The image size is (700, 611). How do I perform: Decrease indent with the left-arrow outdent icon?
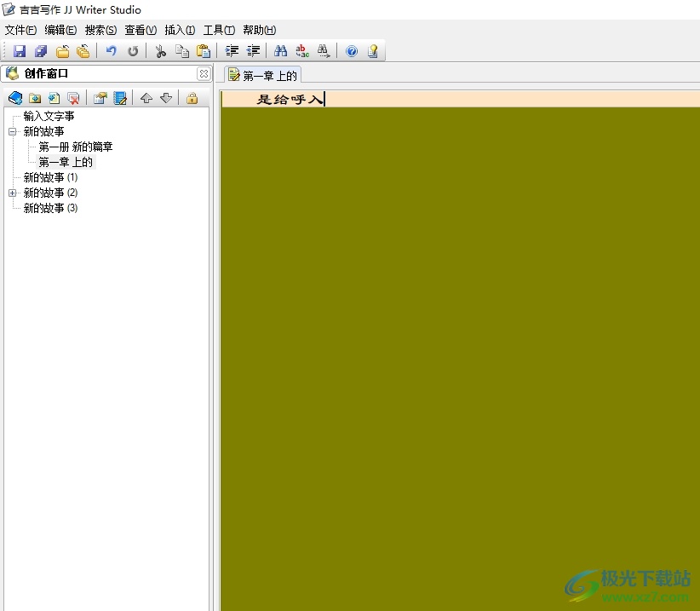pos(253,51)
